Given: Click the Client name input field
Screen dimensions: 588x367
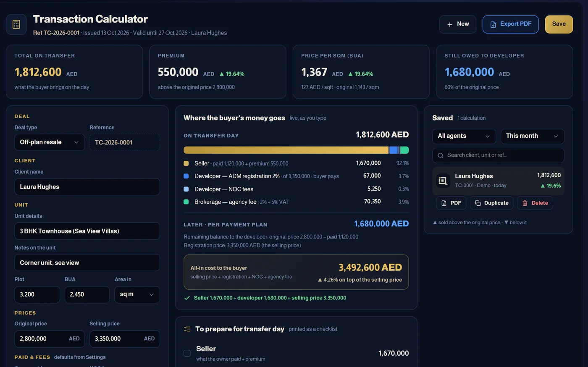Looking at the screenshot, I should (x=87, y=187).
